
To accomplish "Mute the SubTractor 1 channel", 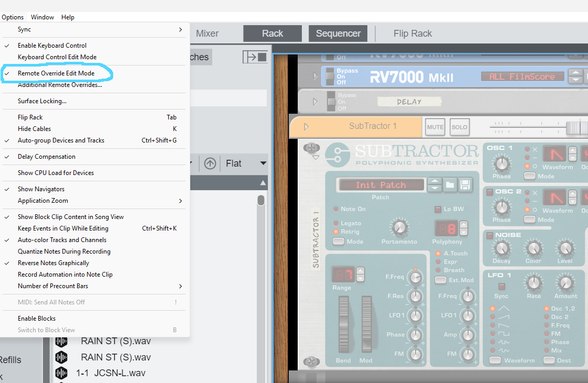I will click(x=435, y=127).
